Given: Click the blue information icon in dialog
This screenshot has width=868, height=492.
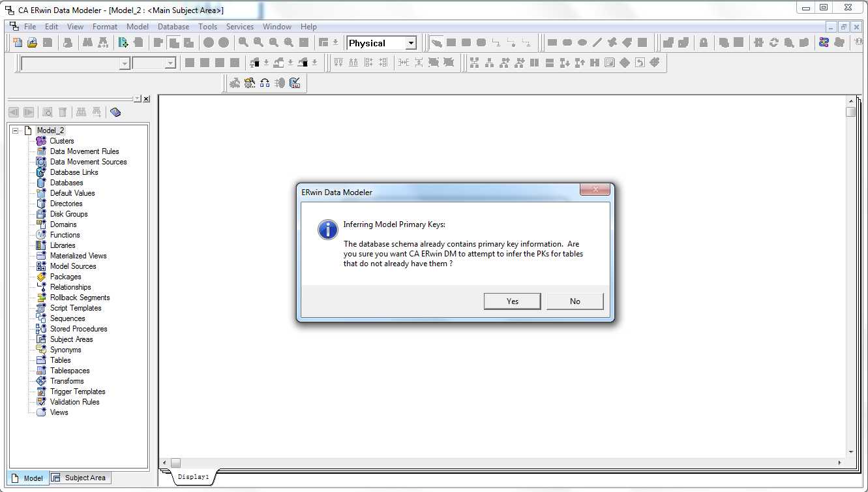Looking at the screenshot, I should pos(327,229).
